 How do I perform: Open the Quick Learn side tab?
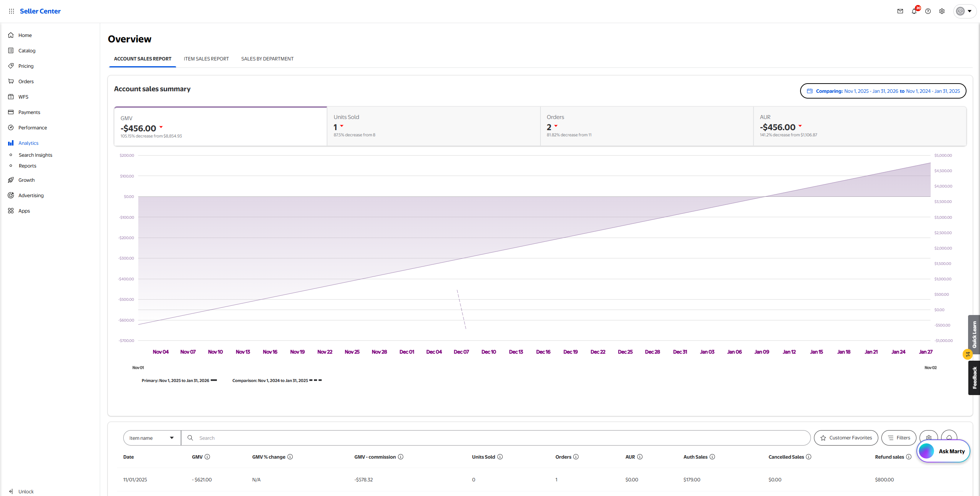(974, 334)
